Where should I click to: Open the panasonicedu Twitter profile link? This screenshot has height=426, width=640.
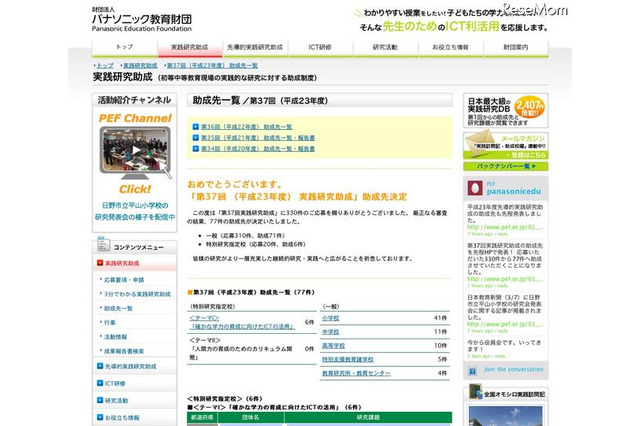pyautogui.click(x=513, y=191)
